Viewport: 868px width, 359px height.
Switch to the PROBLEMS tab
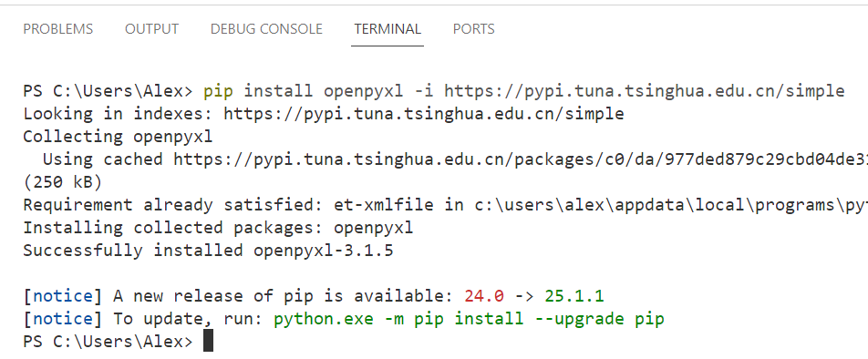(x=58, y=29)
